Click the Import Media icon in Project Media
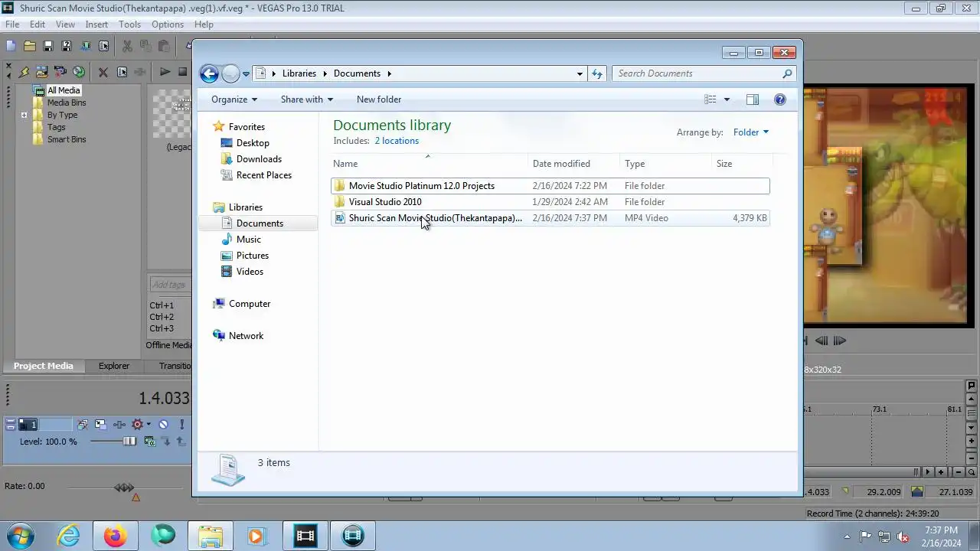Image resolution: width=980 pixels, height=551 pixels. pos(41,72)
